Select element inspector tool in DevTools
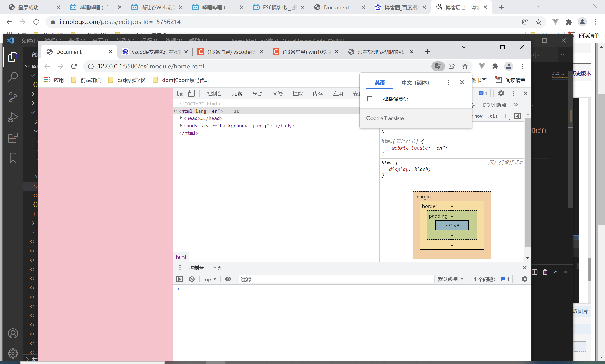The image size is (605, 364). click(x=180, y=93)
